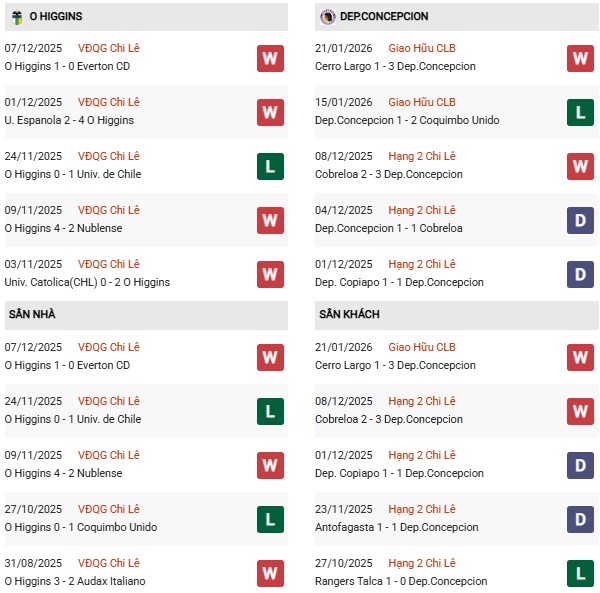Click W badge for O Higgins vs Everton CD
This screenshot has height=593, width=600.
click(x=270, y=58)
